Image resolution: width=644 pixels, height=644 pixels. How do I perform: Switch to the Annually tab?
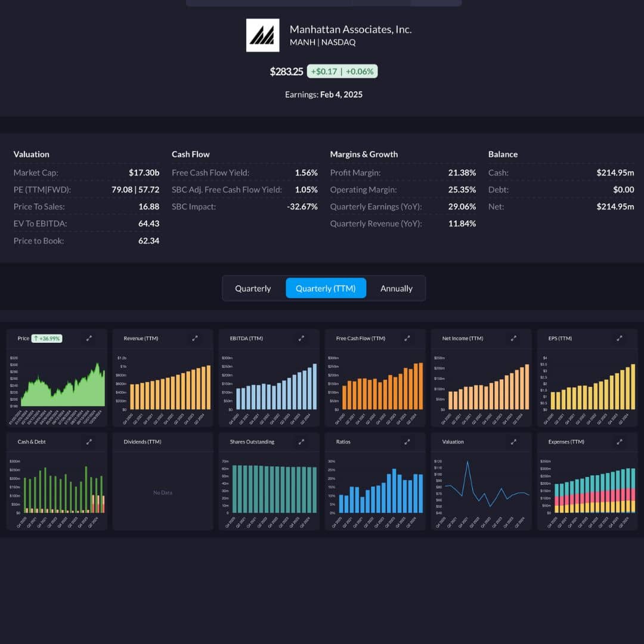click(397, 289)
